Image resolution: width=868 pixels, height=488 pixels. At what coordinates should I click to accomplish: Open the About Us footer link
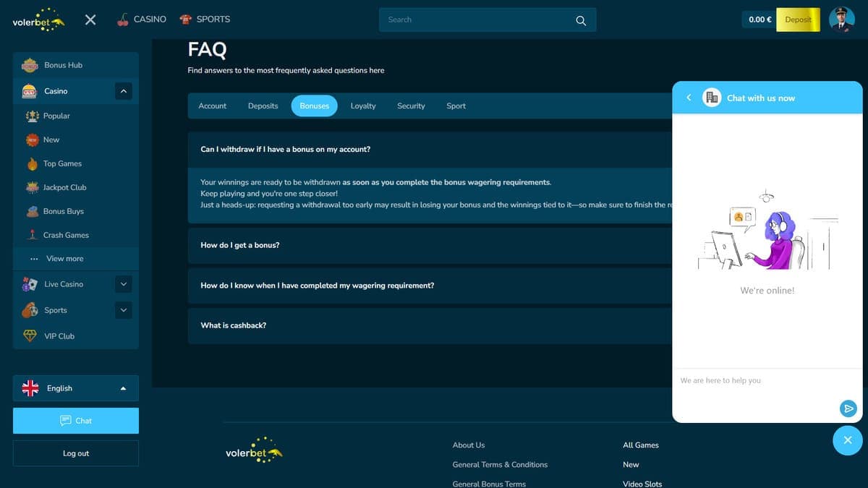tap(469, 445)
